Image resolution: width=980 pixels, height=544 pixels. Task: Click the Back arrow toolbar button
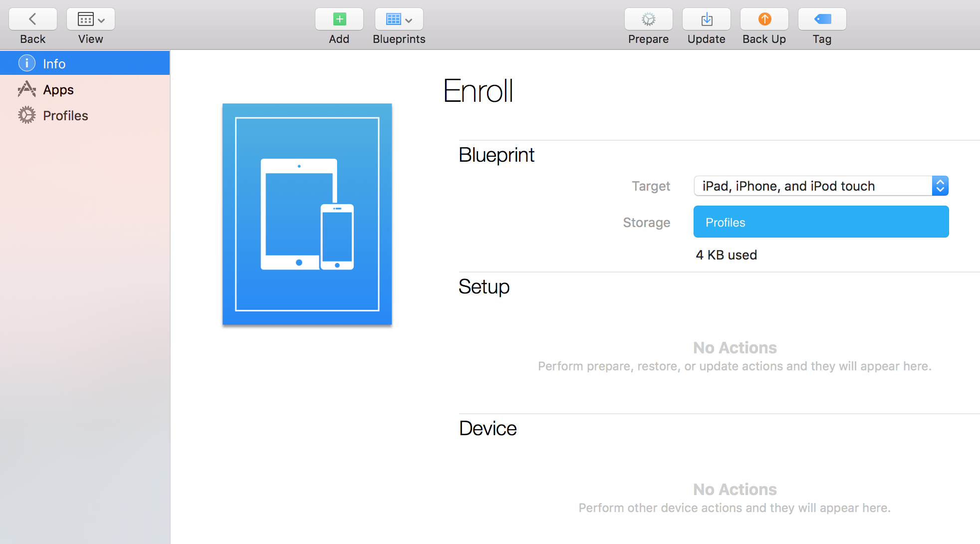click(x=33, y=19)
